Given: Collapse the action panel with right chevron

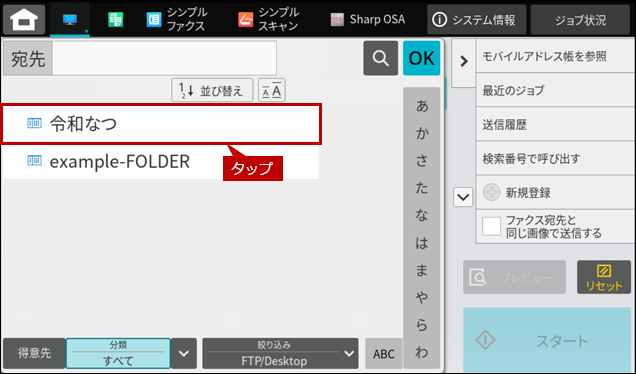Looking at the screenshot, I should point(464,62).
